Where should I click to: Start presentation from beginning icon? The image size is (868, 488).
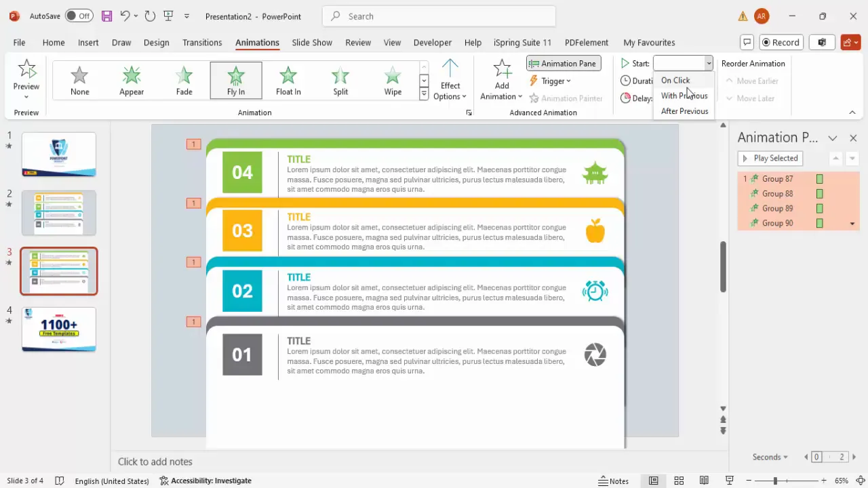(x=168, y=16)
